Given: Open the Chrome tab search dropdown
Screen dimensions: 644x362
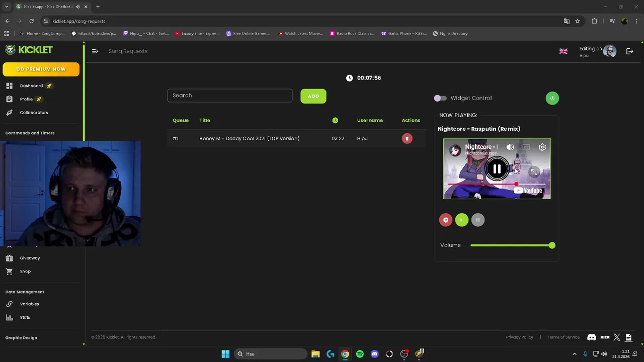Looking at the screenshot, I should (7, 7).
